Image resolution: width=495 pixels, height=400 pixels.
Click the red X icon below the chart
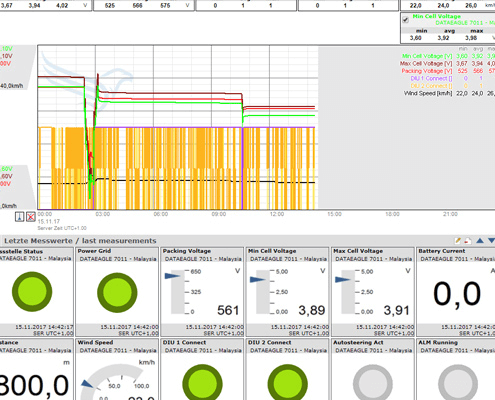click(x=31, y=217)
